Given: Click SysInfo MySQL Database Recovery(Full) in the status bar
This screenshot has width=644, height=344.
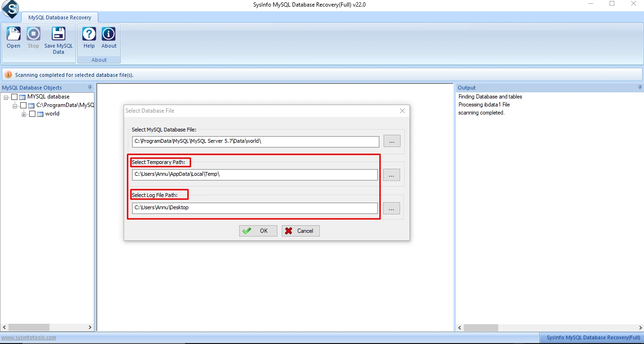Looking at the screenshot, I should pos(592,337).
